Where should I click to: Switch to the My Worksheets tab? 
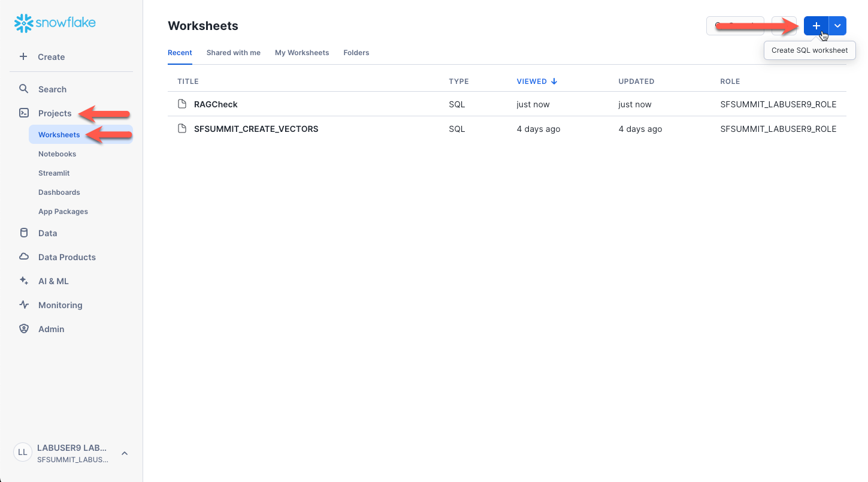(x=302, y=53)
